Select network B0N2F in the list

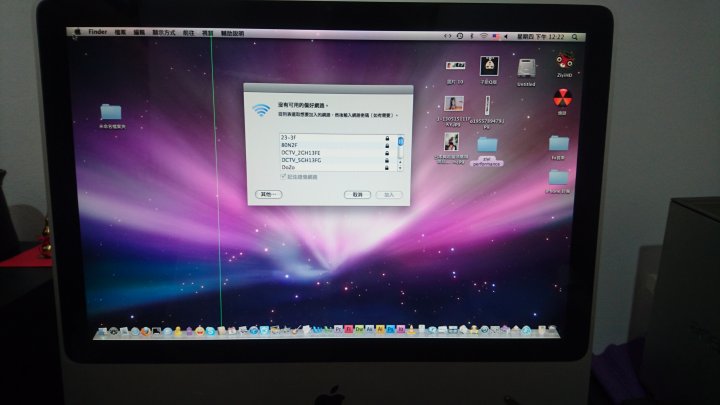336,145
